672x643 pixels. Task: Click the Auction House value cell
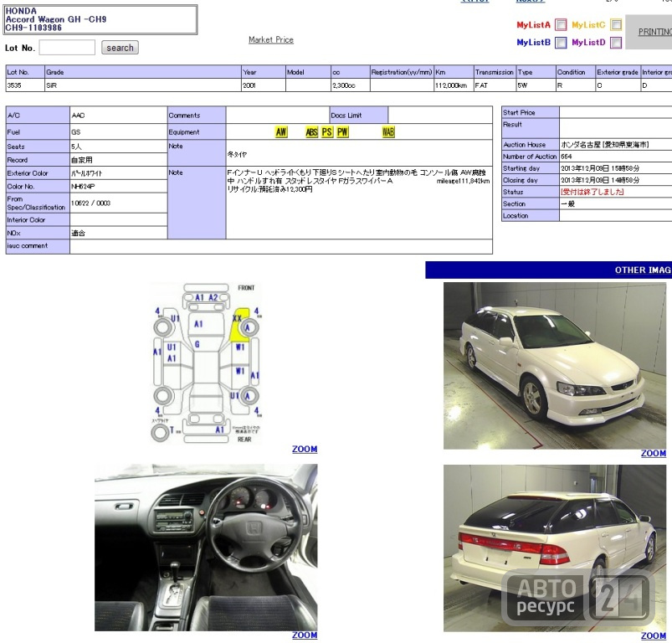[616, 145]
